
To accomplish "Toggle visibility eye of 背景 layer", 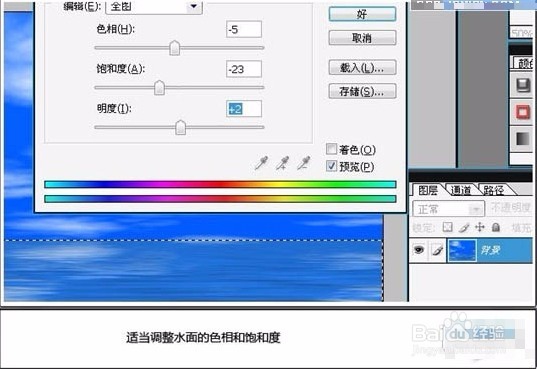I will tap(419, 250).
